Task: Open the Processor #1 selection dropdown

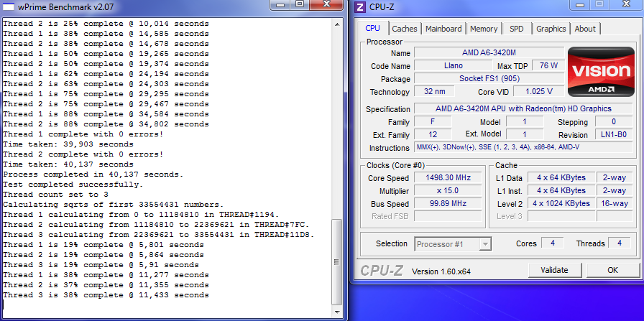Action: (453, 244)
